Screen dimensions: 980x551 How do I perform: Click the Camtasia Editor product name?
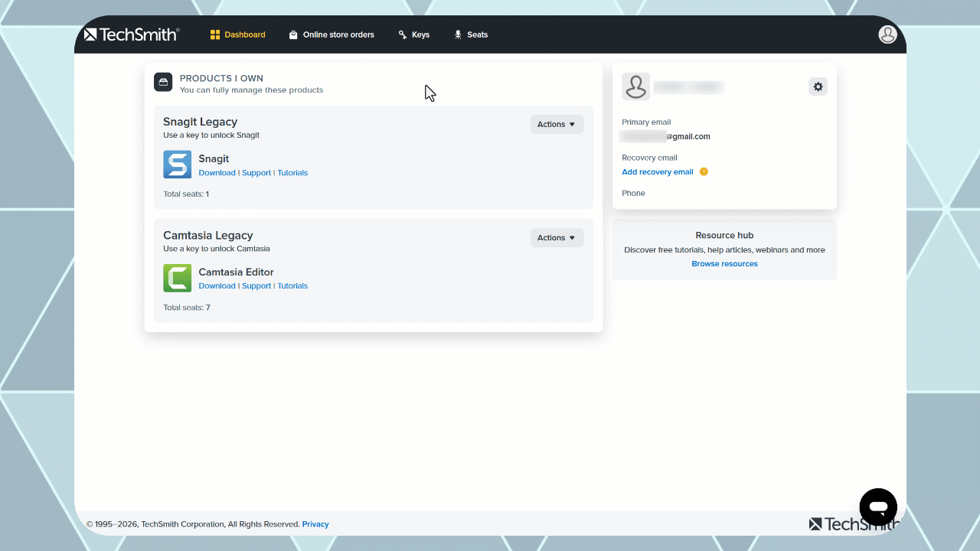point(236,272)
